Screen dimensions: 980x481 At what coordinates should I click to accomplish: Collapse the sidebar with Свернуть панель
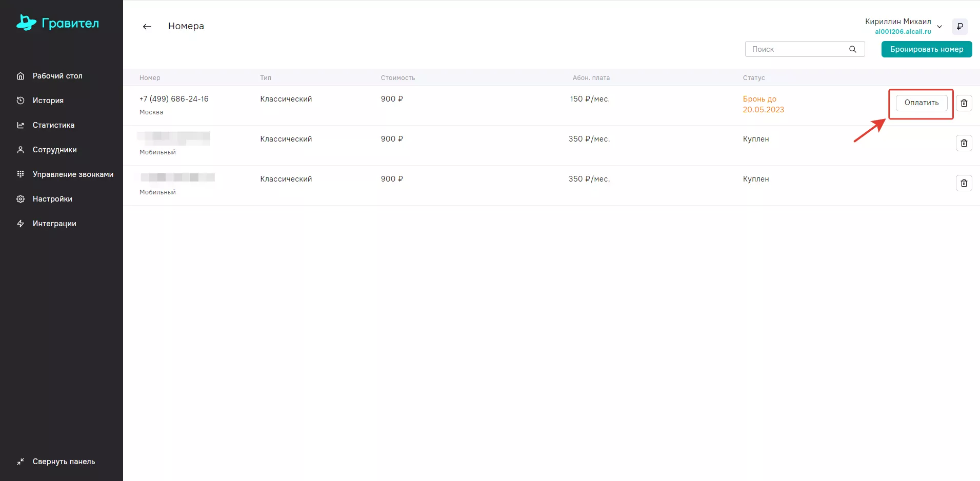coord(64,462)
